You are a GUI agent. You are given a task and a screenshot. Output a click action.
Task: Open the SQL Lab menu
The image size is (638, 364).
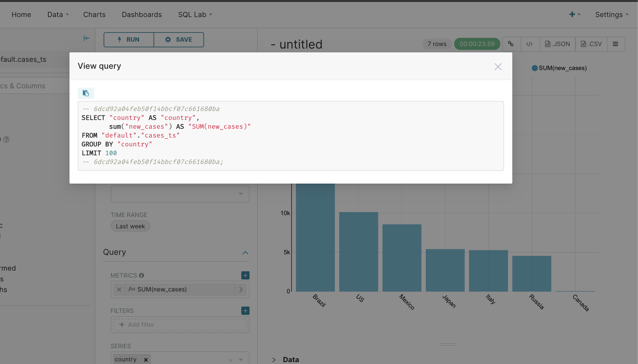(195, 15)
